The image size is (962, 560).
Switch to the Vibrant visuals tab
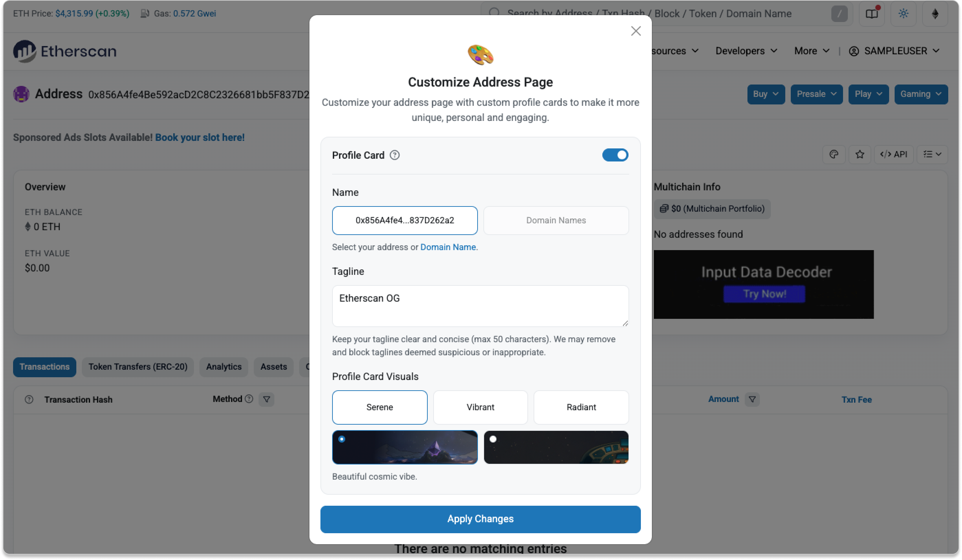click(480, 407)
